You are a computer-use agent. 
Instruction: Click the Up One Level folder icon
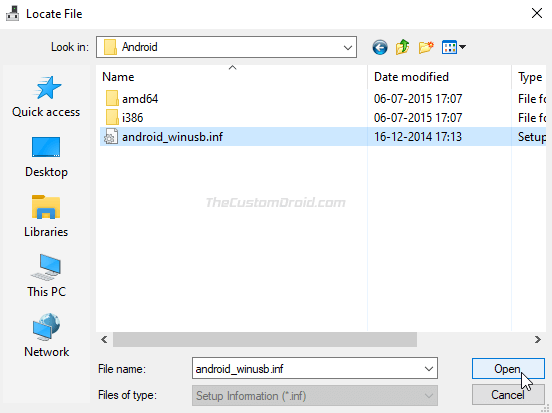coord(402,47)
